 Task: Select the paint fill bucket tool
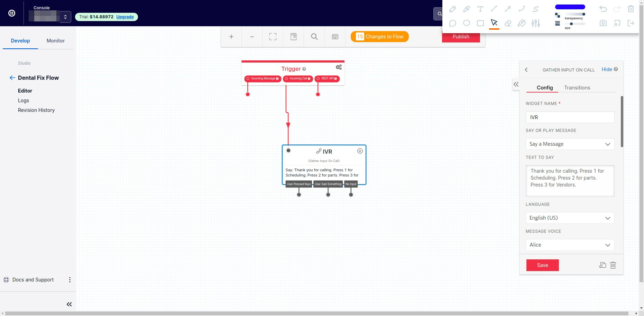pos(522,23)
